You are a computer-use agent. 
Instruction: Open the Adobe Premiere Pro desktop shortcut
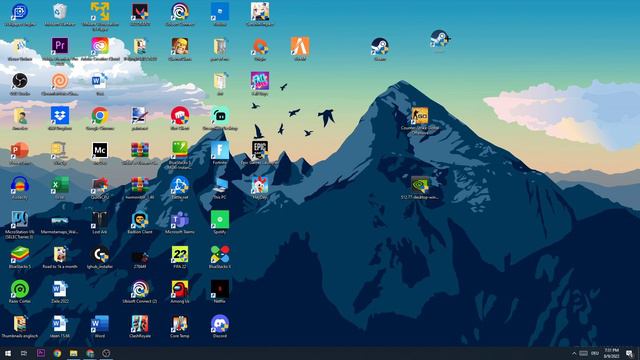point(60,46)
